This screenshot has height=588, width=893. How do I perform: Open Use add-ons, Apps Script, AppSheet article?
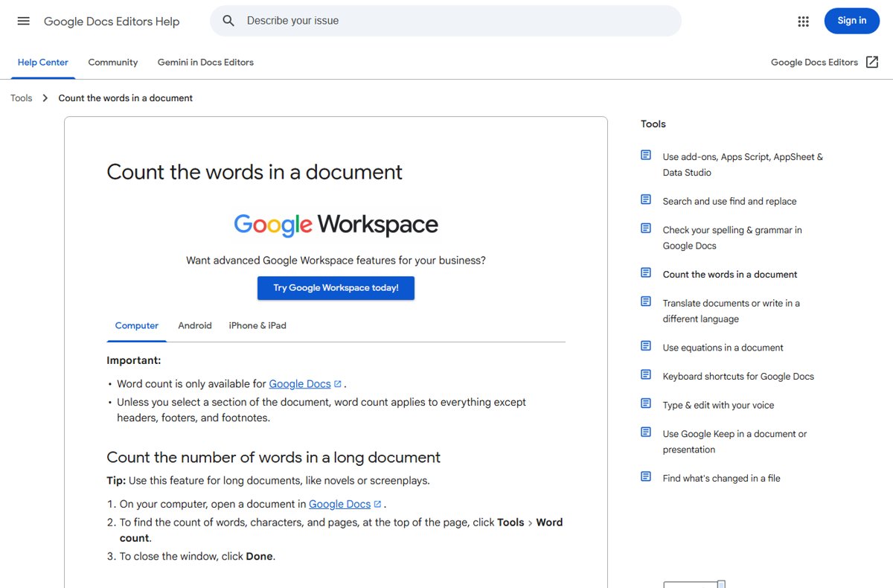(743, 164)
